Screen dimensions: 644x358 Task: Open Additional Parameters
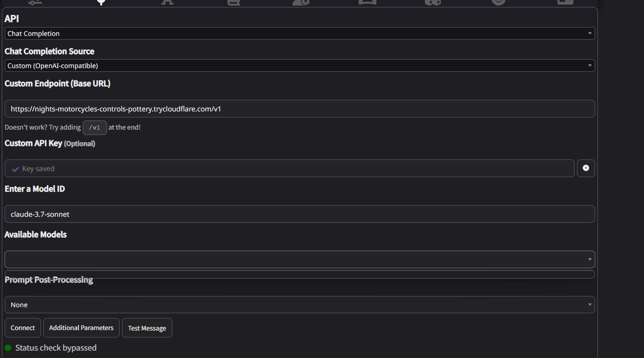click(x=81, y=328)
